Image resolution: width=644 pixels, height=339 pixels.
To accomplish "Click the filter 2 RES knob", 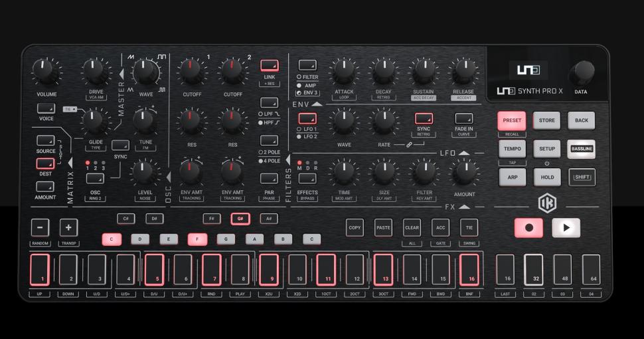I will click(232, 122).
